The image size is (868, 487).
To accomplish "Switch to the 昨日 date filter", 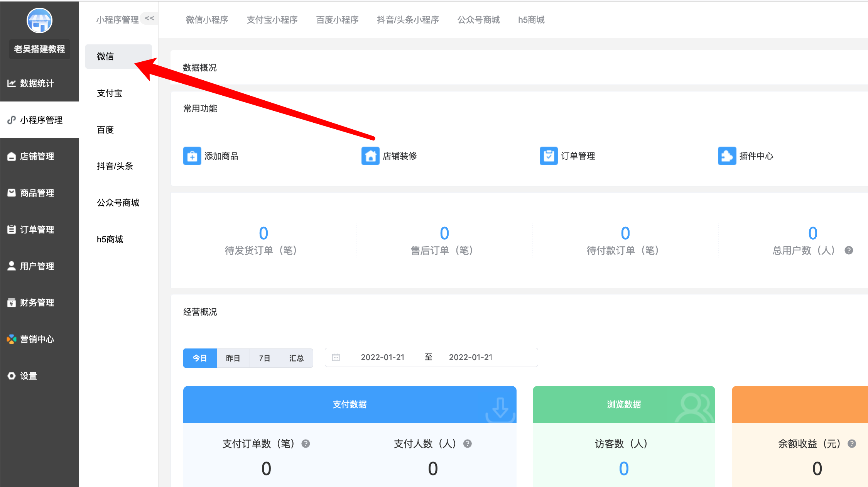I will click(233, 358).
